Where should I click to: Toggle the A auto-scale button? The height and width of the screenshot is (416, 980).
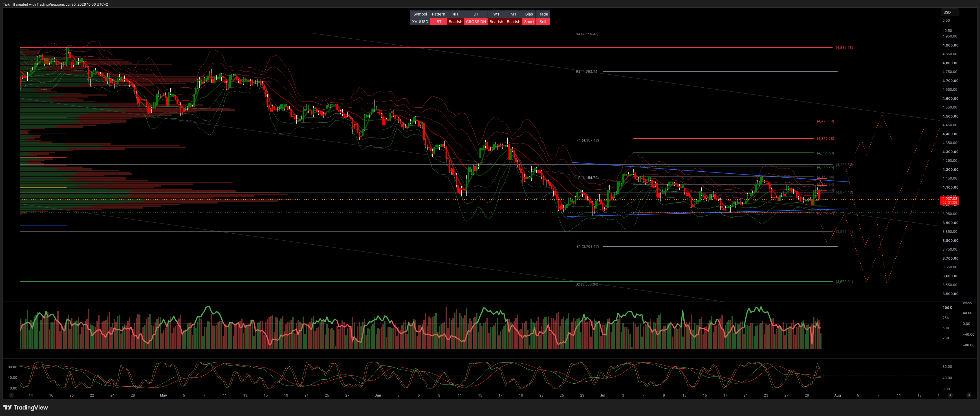[950, 395]
